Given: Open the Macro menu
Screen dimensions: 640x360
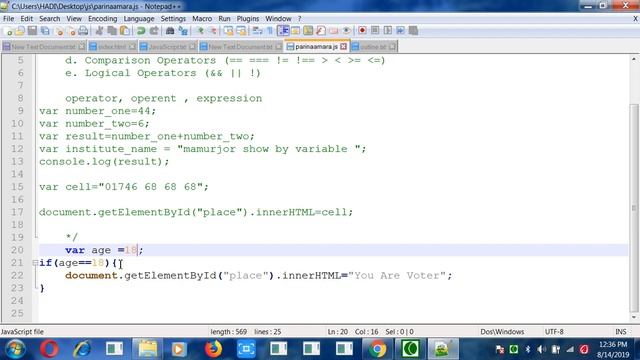Looking at the screenshot, I should [x=202, y=19].
